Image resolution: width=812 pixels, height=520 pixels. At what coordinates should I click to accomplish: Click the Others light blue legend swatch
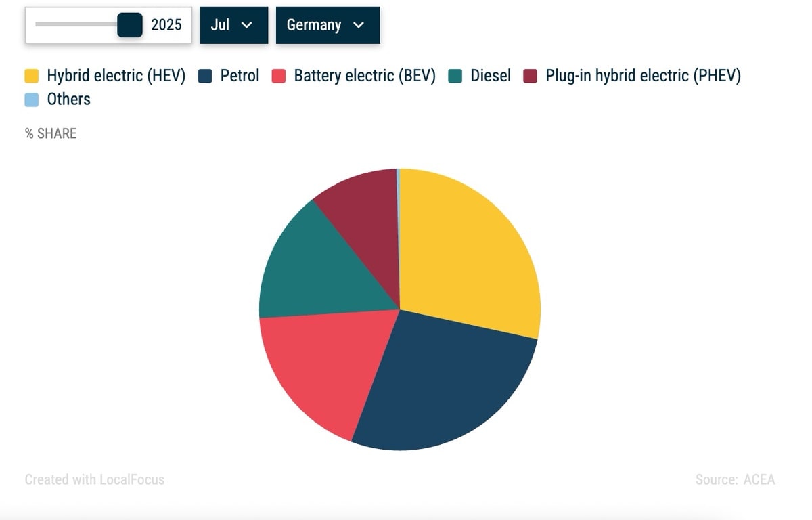click(32, 100)
